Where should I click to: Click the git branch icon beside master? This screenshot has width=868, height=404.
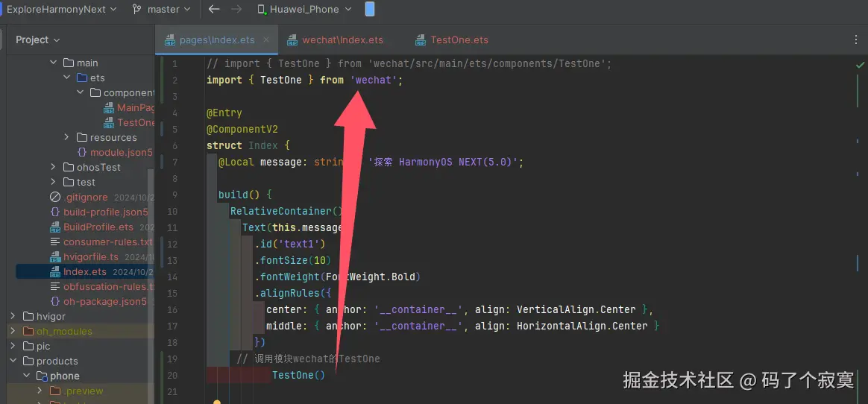[x=136, y=10]
